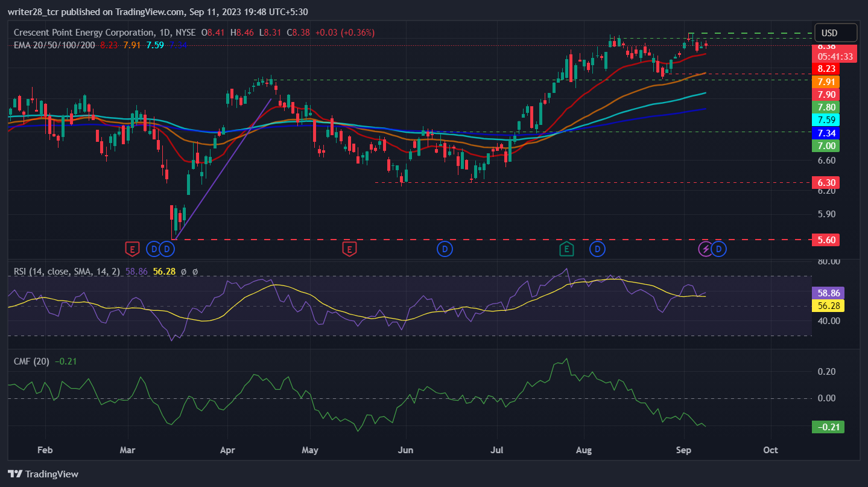This screenshot has width=868, height=487.
Task: Select the CMF (20) indicator legend
Action: pos(32,361)
